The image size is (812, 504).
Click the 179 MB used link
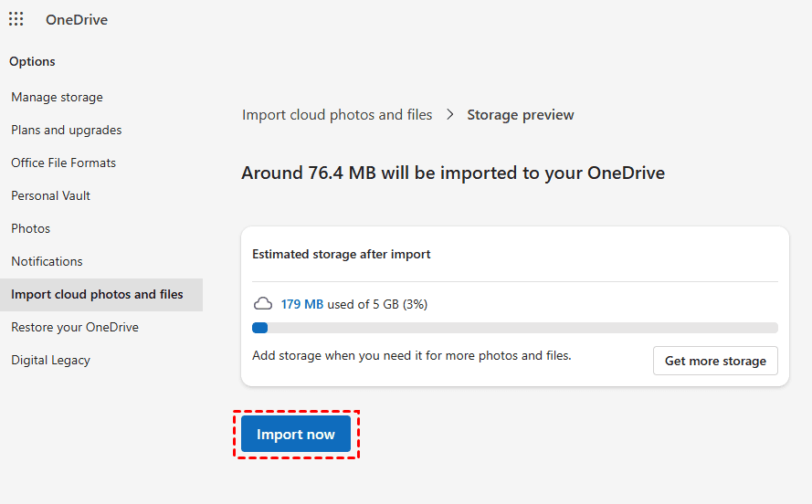pos(302,304)
